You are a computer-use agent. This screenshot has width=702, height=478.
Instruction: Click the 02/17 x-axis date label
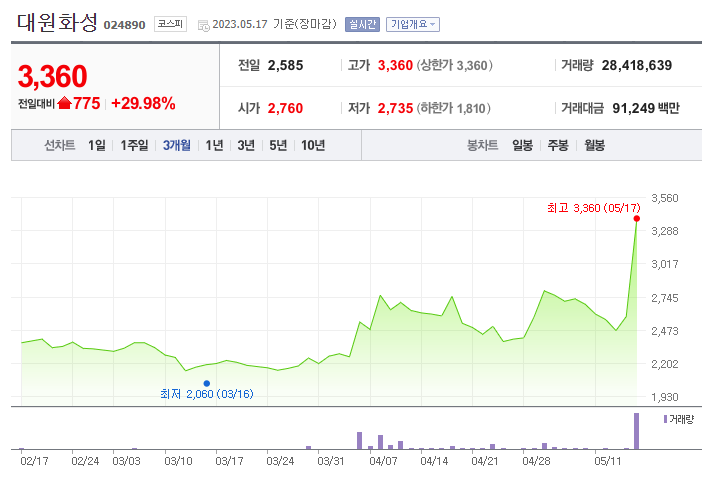(34, 461)
